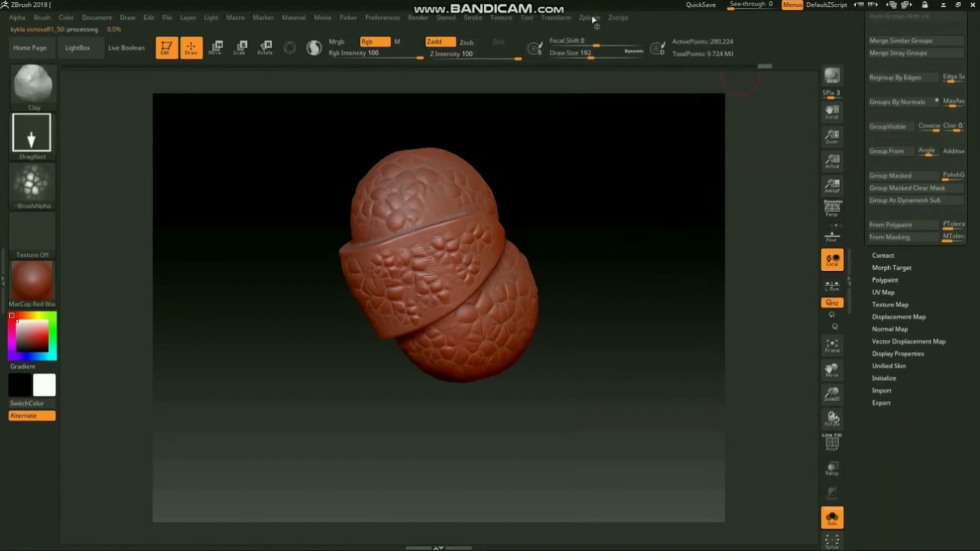The image size is (980, 551).
Task: Open LightBox
Action: (77, 47)
